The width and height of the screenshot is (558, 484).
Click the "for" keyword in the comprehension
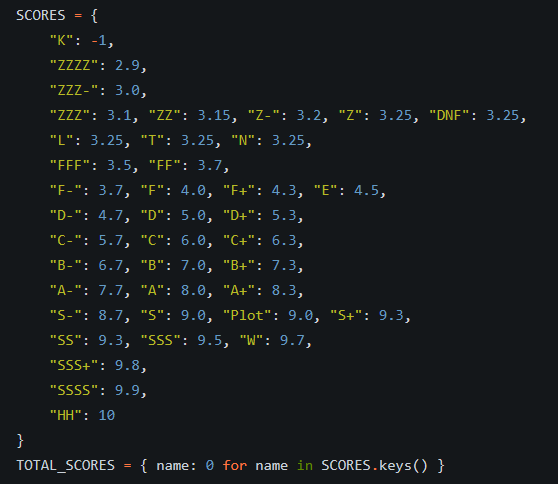coord(235,465)
